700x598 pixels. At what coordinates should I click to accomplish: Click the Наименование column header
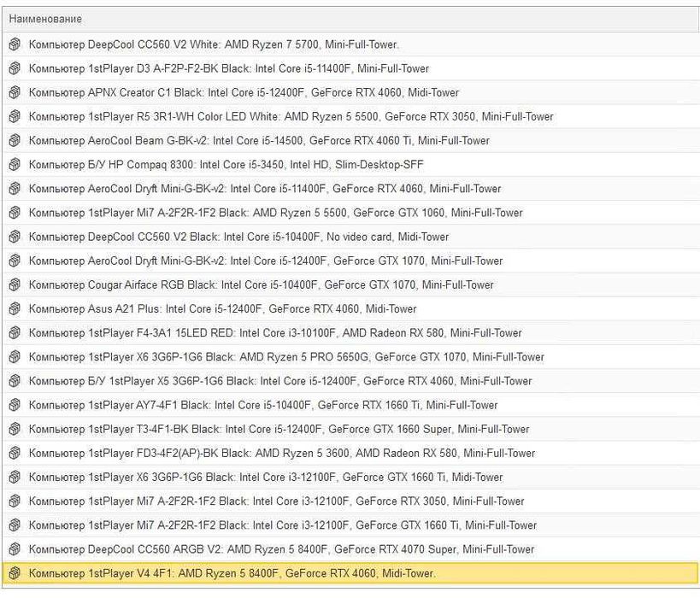click(x=351, y=19)
